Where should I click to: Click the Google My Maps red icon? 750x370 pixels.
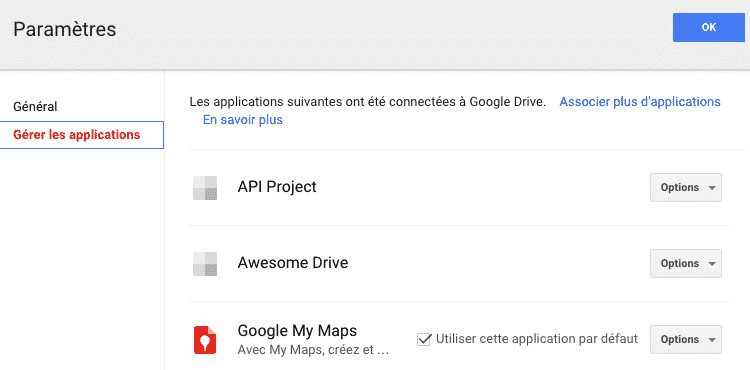coord(205,340)
